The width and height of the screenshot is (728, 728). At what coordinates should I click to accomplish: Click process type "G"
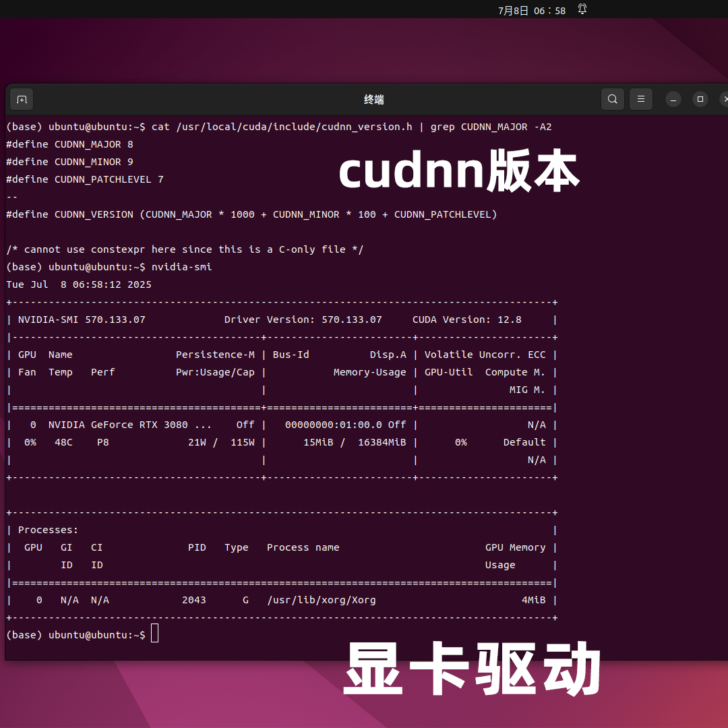245,600
